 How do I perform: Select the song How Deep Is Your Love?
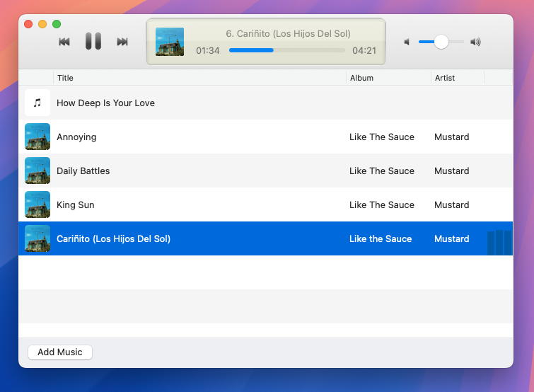(x=266, y=103)
